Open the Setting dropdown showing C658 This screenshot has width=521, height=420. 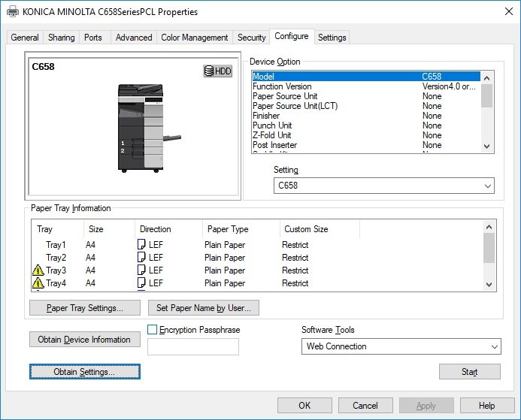coord(383,186)
